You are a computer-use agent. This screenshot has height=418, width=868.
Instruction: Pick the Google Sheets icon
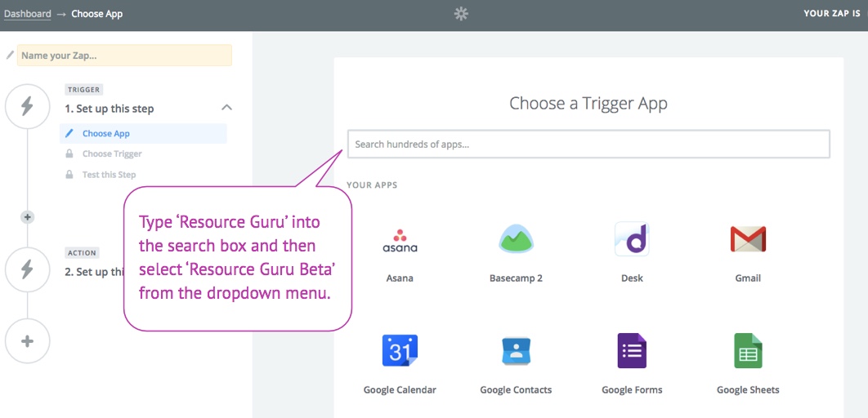[x=748, y=350]
